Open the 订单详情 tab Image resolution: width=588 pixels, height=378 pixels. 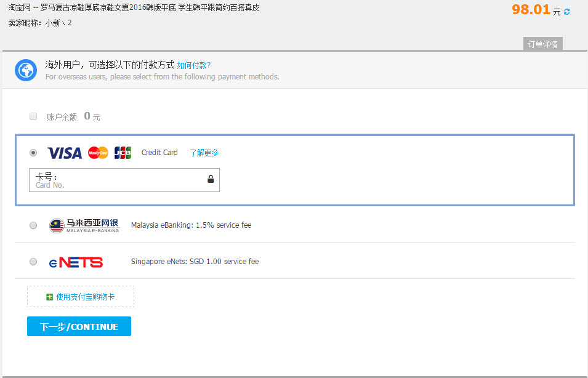coord(542,44)
